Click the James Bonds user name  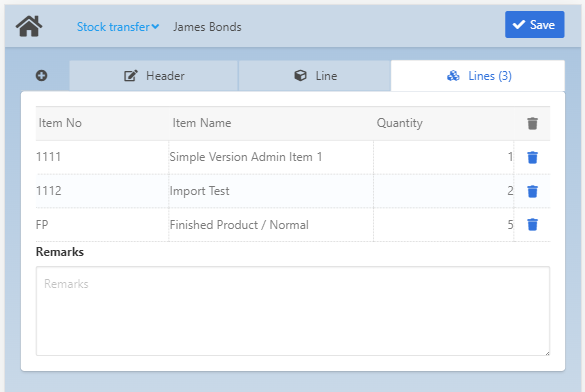207,27
